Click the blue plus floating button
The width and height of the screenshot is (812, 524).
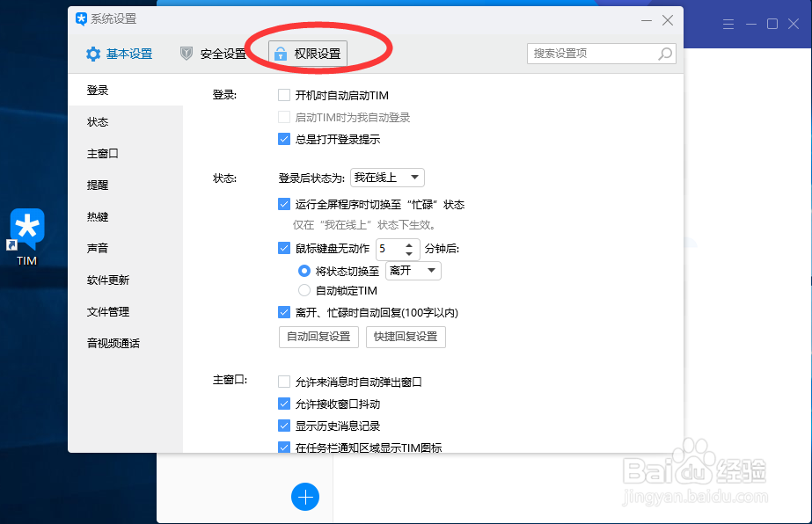point(305,497)
